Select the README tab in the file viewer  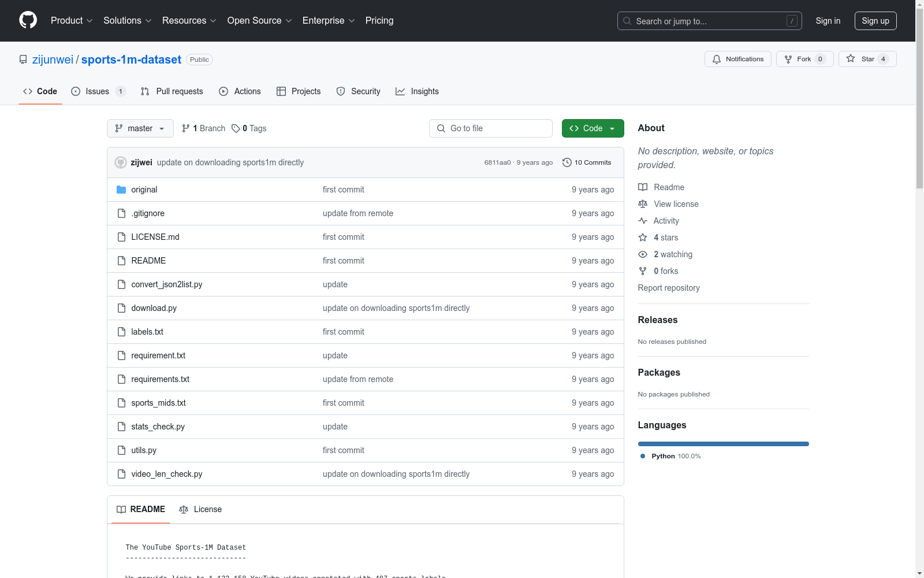tap(141, 509)
